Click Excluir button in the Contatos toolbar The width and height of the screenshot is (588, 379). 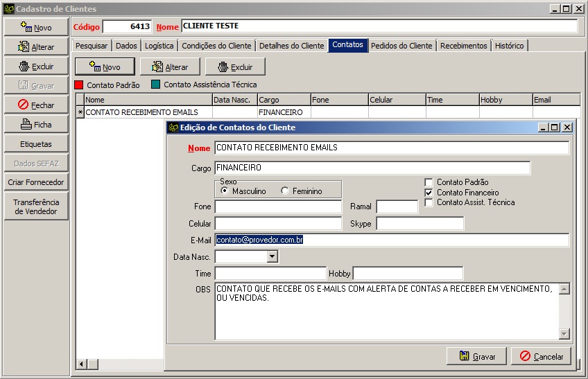point(235,67)
